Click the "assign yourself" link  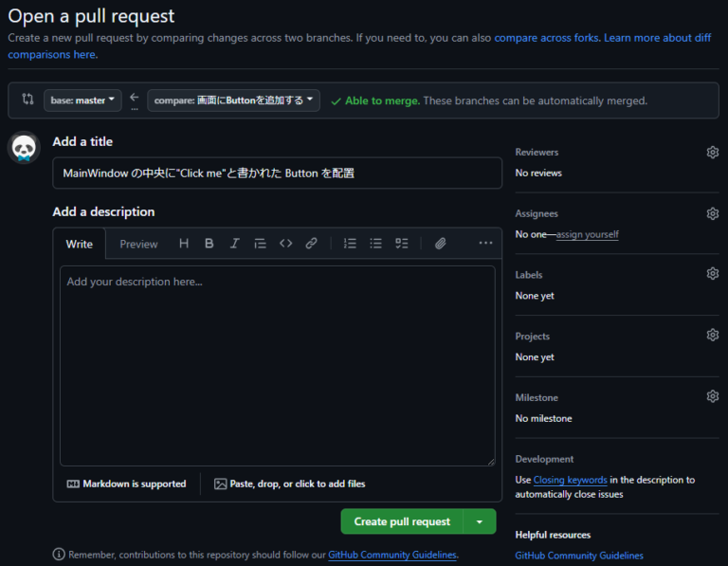click(587, 234)
